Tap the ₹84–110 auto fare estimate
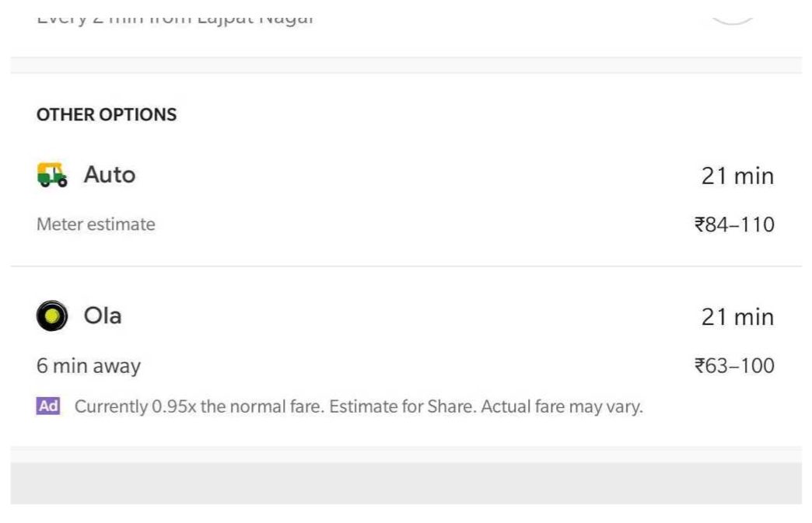The height and width of the screenshot is (523, 812). [734, 225]
